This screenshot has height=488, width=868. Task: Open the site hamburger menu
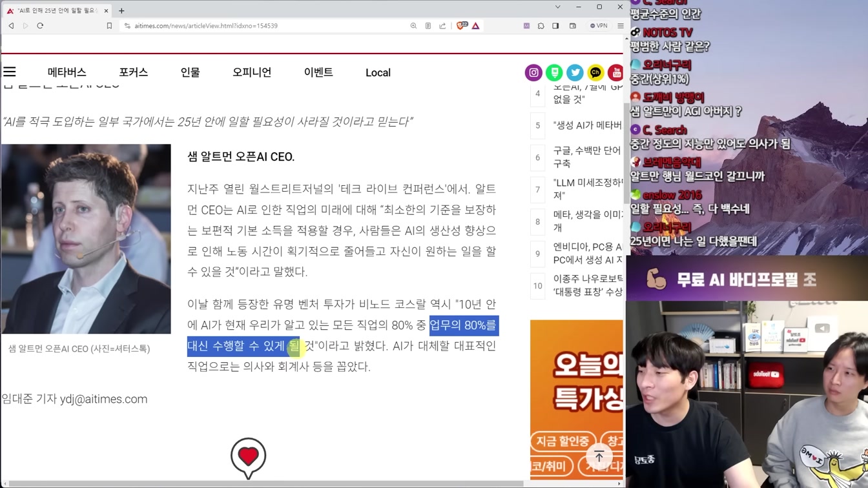pyautogui.click(x=10, y=72)
